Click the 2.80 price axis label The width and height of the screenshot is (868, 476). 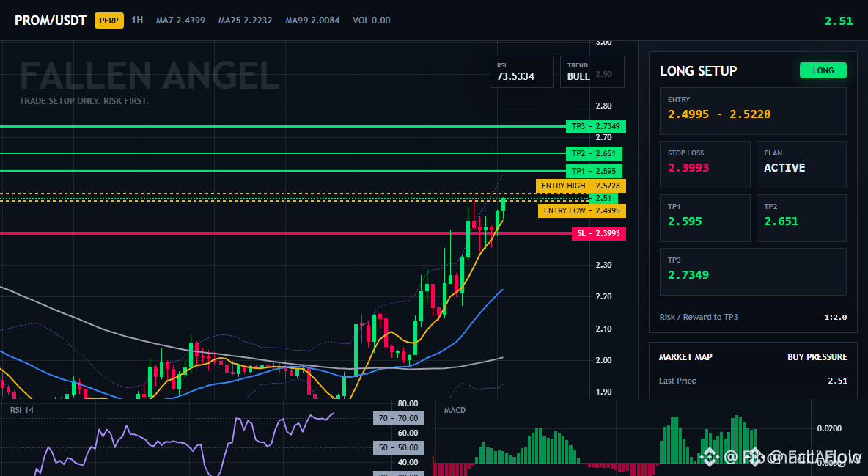click(603, 106)
